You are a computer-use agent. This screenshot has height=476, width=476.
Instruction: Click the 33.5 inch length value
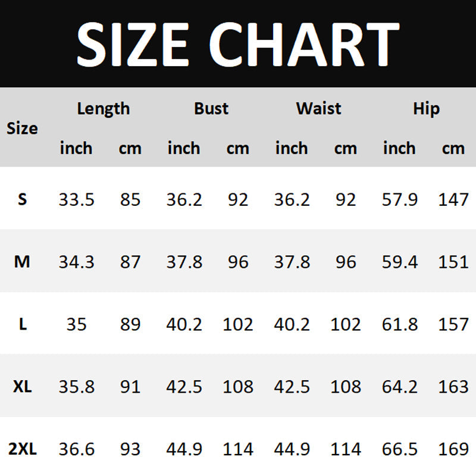[76, 199]
